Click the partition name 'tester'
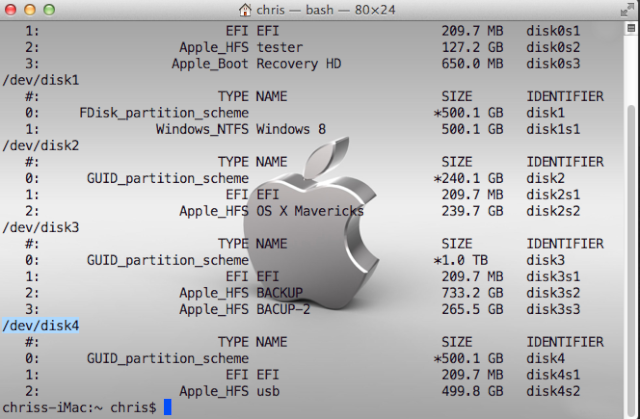Viewport: 640px width, 419px height. [x=280, y=47]
